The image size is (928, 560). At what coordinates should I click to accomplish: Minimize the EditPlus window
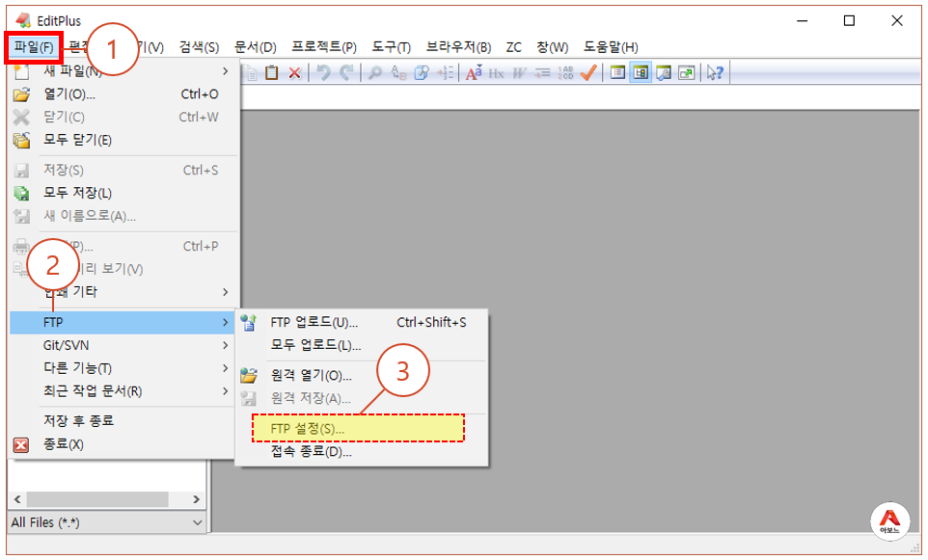pyautogui.click(x=803, y=20)
